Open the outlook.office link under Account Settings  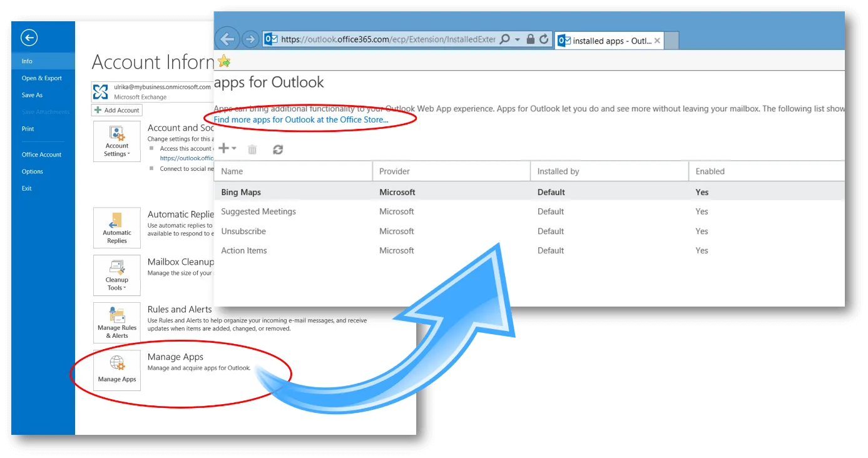click(186, 158)
